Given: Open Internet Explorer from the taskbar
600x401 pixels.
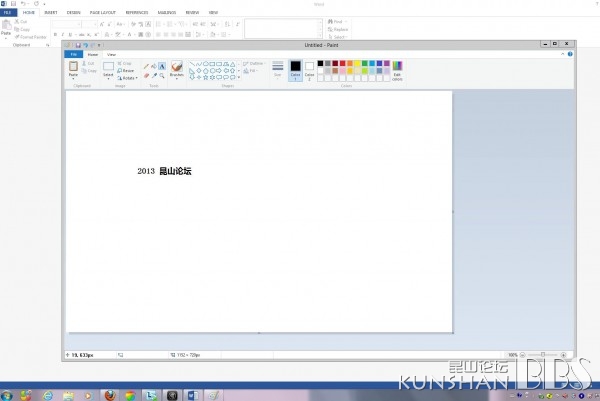Looking at the screenshot, I should [x=48, y=395].
